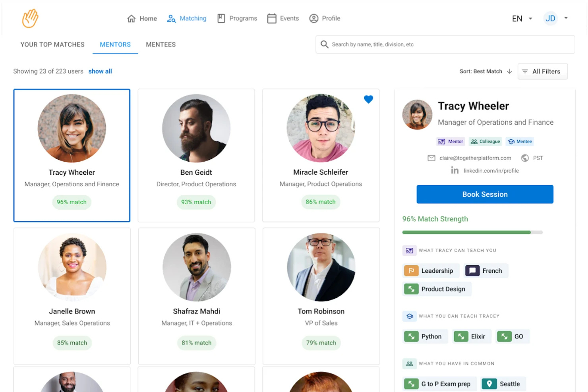The width and height of the screenshot is (588, 392).
Task: Click the GO skill green icon
Action: [x=504, y=336]
